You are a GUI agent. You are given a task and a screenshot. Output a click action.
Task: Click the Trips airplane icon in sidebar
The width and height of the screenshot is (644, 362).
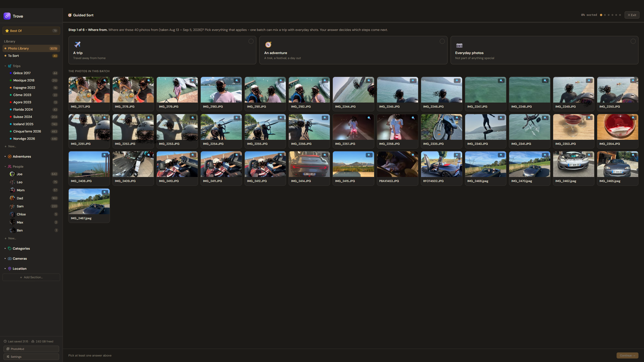click(10, 66)
